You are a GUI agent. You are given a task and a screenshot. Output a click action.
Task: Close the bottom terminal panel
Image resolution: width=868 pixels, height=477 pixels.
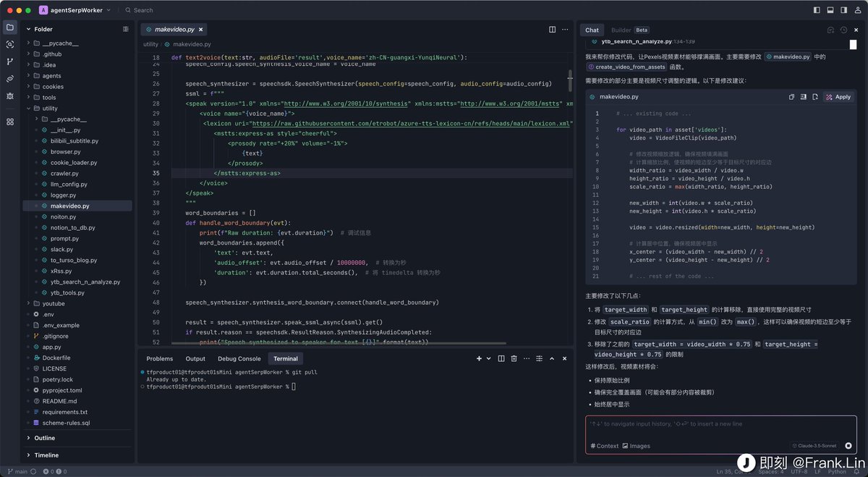pyautogui.click(x=565, y=358)
